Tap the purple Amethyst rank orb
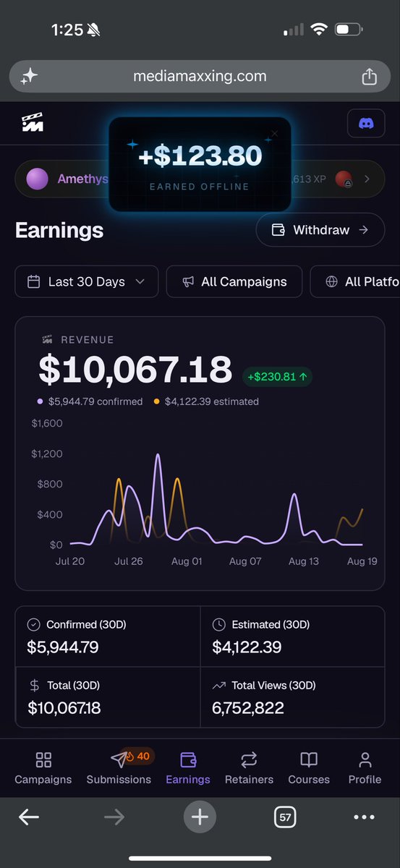The height and width of the screenshot is (868, 400). (x=38, y=179)
